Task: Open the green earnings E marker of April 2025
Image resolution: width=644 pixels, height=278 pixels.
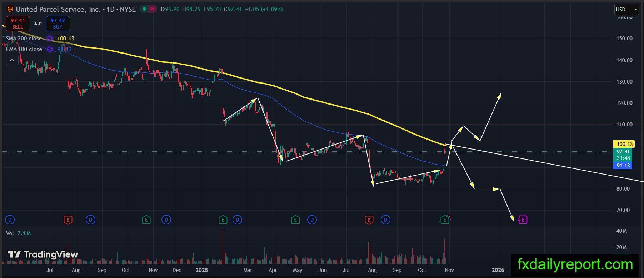Action: click(295, 219)
